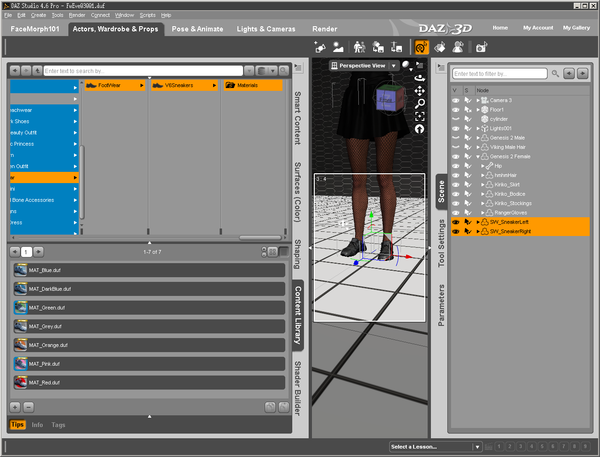Click vertical scrollbar of category list
600x457 pixels.
[x=82, y=183]
